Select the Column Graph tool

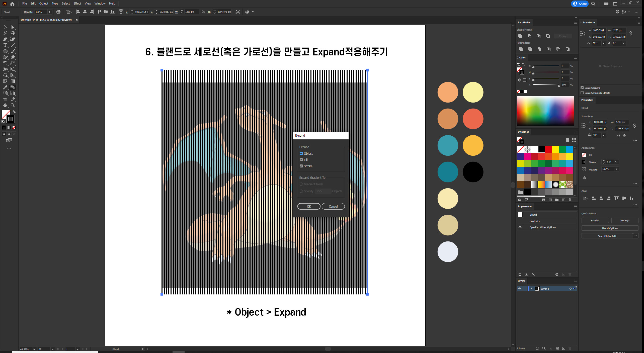click(13, 93)
